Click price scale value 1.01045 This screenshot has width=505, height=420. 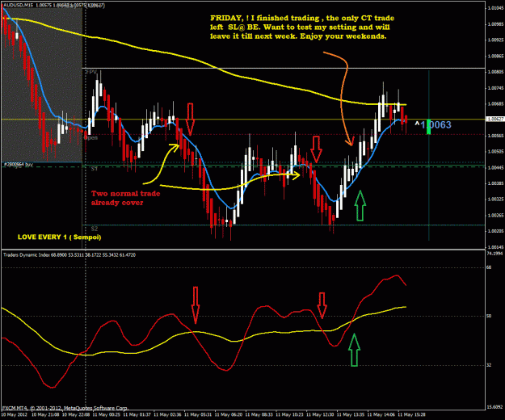pos(495,8)
